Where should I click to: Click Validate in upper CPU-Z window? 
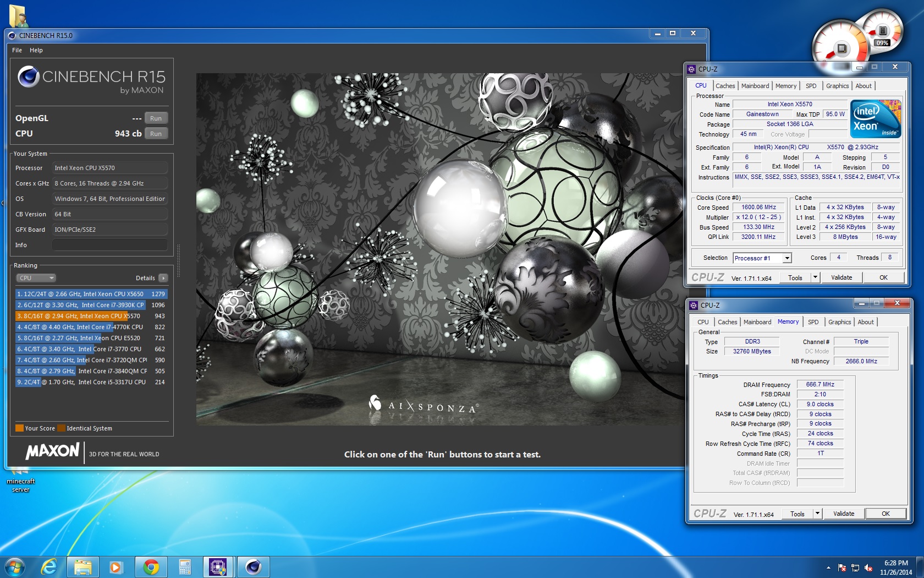[842, 277]
